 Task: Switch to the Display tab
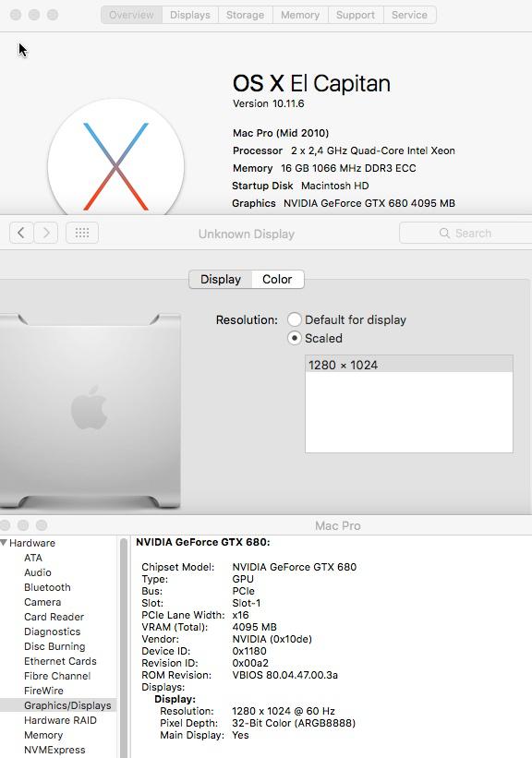(x=221, y=280)
